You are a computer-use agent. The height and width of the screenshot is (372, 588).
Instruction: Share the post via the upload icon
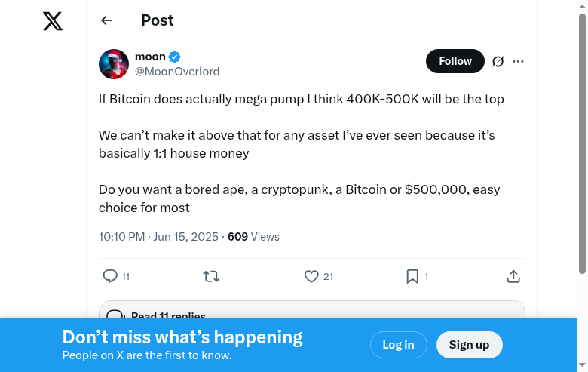coord(513,276)
